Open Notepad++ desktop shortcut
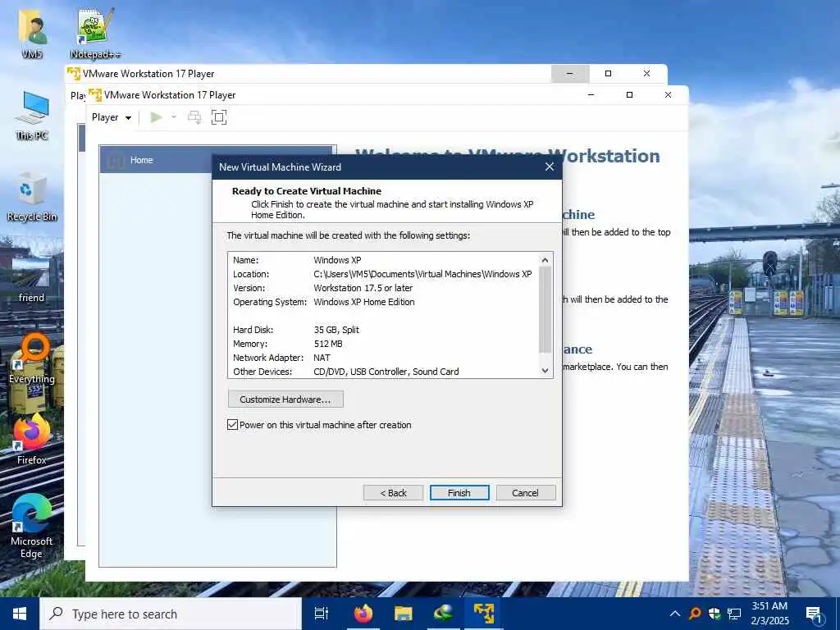Image resolution: width=840 pixels, height=630 pixels. pos(95,33)
